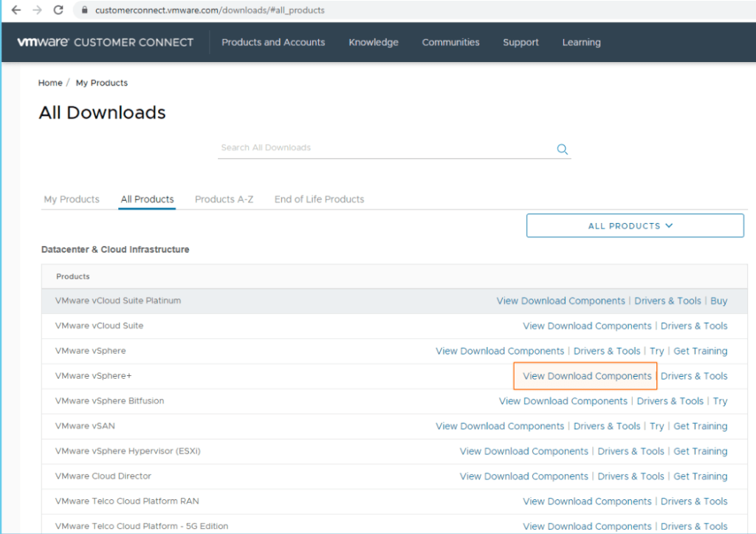
Task: Click the browser back arrow
Action: pyautogui.click(x=16, y=10)
